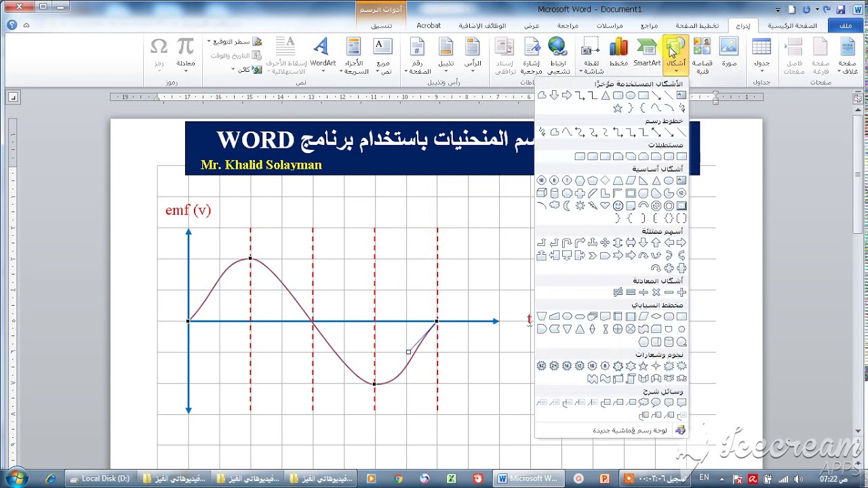
Task: Open the Text Box (مربع نص) dropdown
Action: pos(382,56)
